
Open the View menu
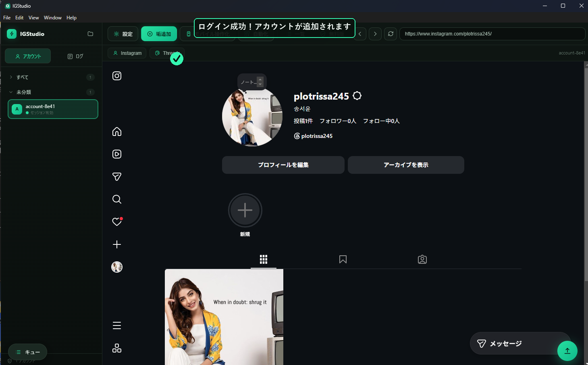click(34, 18)
